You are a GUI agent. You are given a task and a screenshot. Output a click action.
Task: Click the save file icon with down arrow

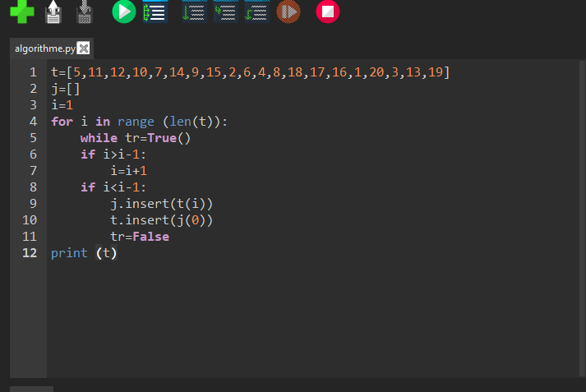pyautogui.click(x=85, y=12)
